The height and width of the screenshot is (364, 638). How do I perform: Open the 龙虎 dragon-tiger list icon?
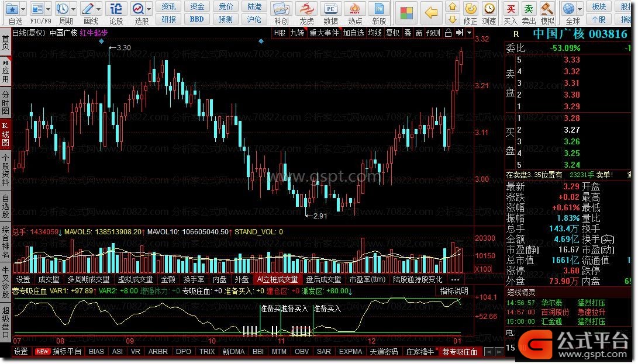pyautogui.click(x=306, y=9)
